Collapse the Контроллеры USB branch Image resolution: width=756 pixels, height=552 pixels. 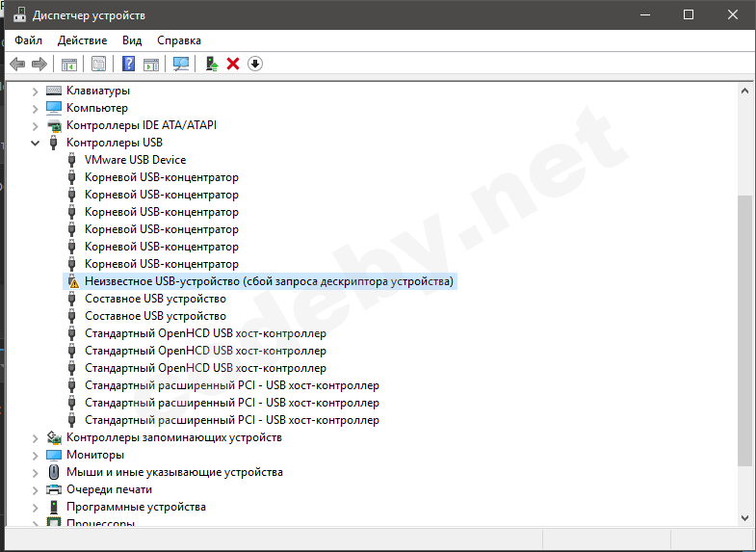(x=35, y=143)
